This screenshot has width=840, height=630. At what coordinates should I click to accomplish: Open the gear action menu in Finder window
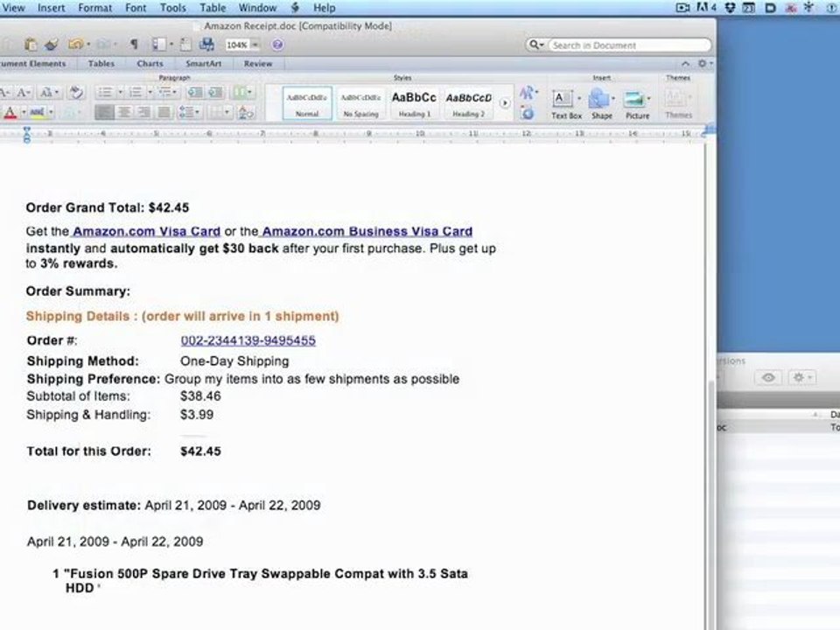click(x=801, y=378)
